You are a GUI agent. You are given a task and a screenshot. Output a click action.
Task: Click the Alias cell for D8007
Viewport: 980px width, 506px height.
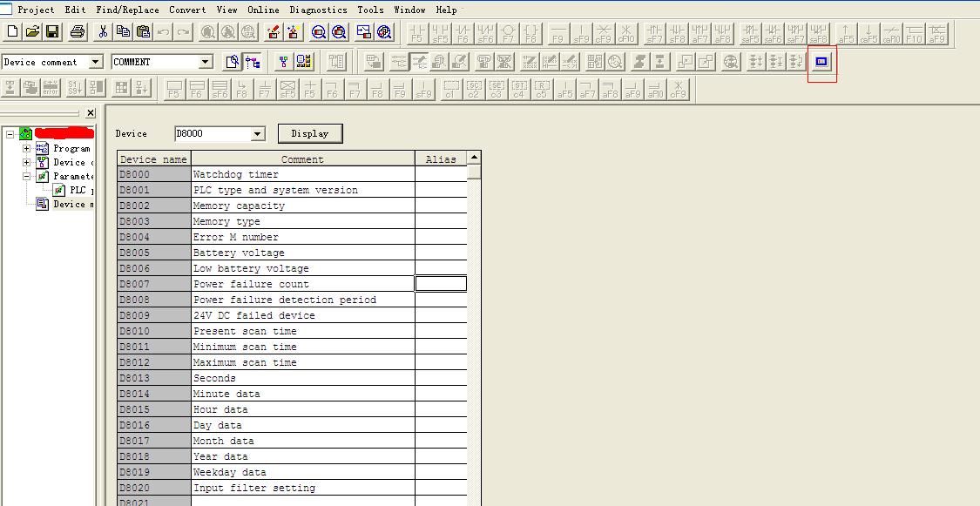pos(441,284)
